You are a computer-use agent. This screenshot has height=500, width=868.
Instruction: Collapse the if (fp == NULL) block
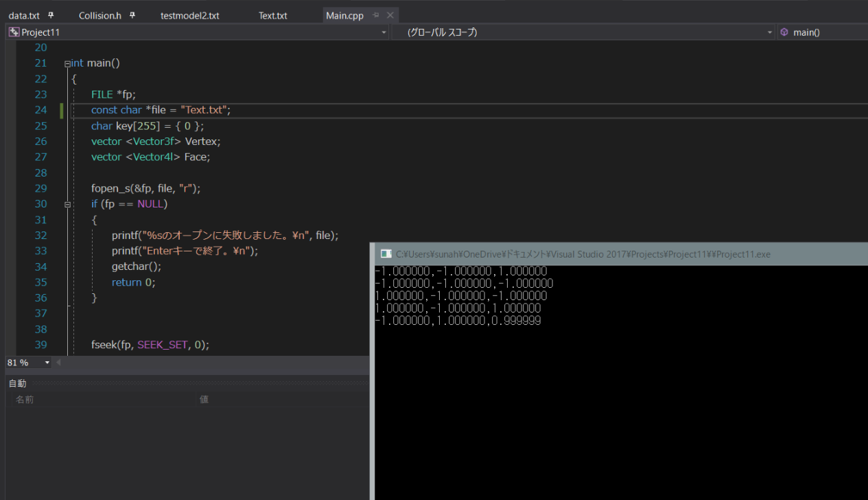point(67,204)
